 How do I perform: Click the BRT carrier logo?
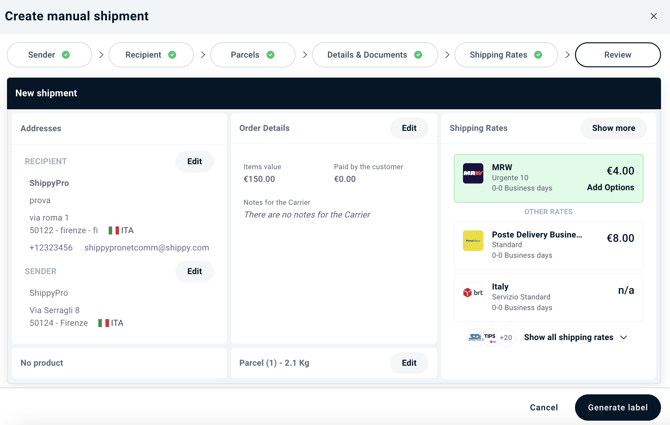473,292
